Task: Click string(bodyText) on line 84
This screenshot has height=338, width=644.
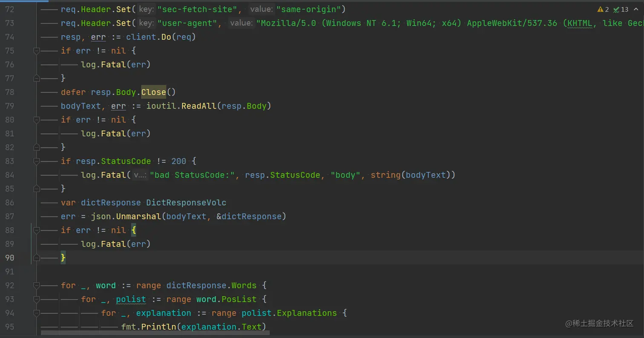Action: (411, 175)
